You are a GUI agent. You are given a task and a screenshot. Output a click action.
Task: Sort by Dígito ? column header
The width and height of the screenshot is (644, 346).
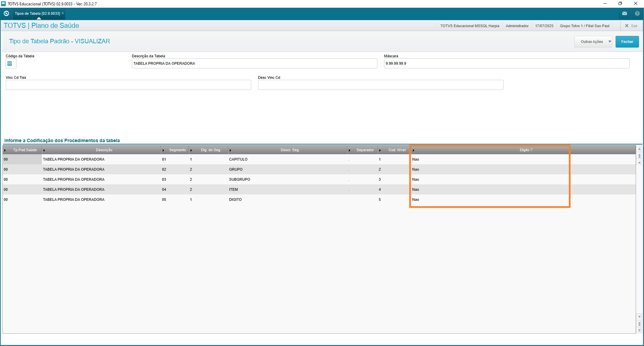pyautogui.click(x=524, y=150)
